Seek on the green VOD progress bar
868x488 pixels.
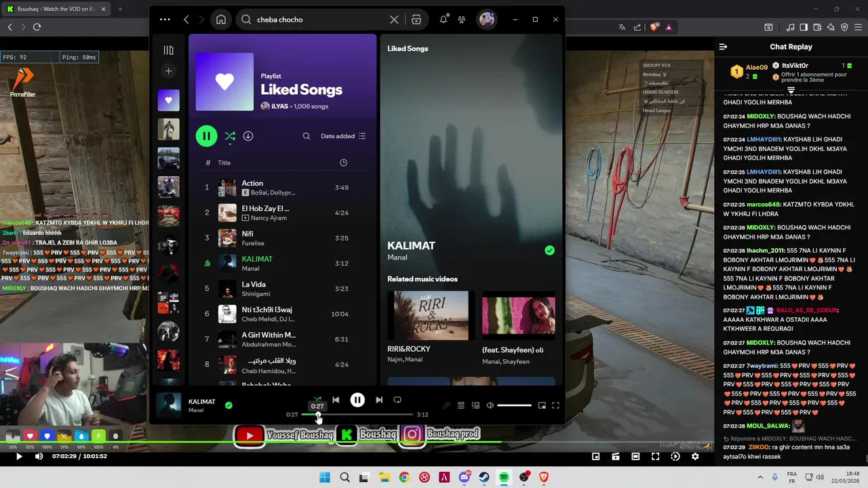(356, 442)
